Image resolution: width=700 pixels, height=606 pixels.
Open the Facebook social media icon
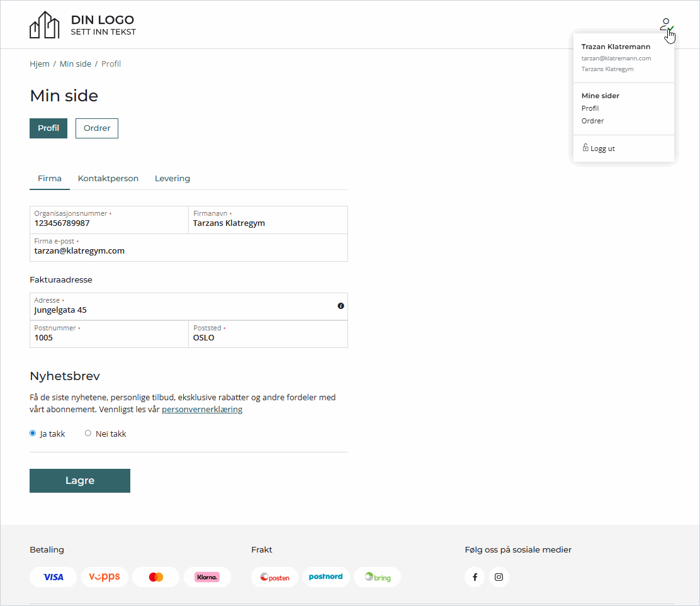point(475,577)
